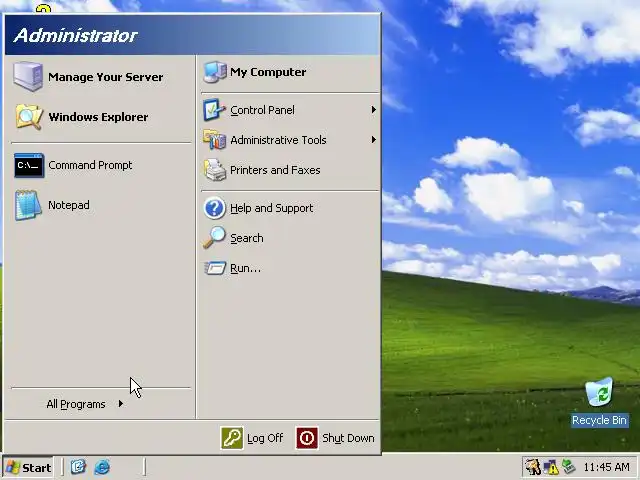
Task: Select the Search menu label
Action: [247, 238]
